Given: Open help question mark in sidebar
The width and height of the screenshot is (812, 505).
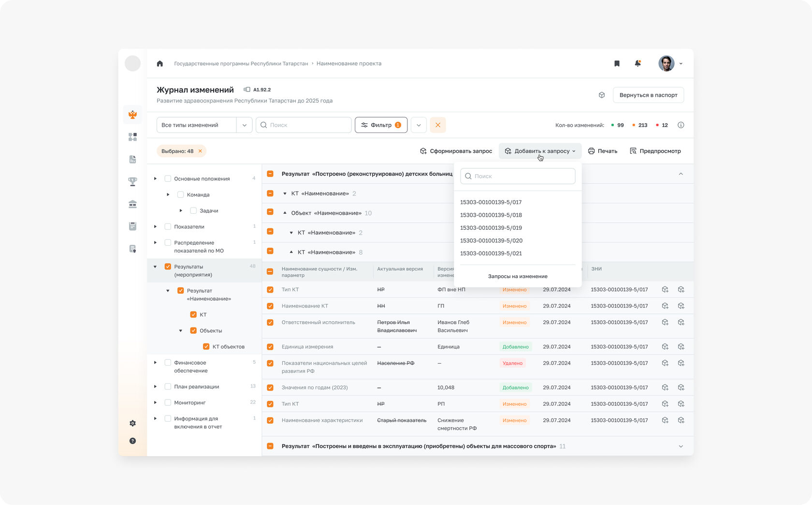Looking at the screenshot, I should click(x=132, y=441).
